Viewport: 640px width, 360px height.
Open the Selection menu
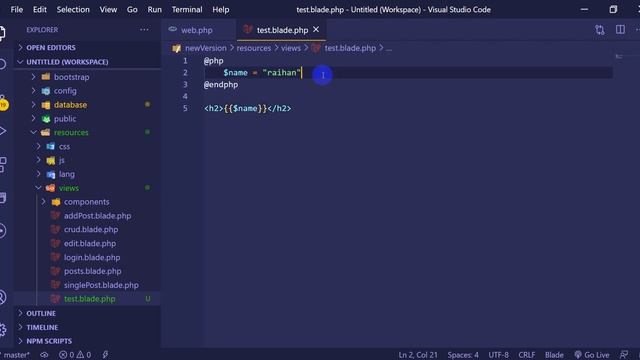point(73,9)
